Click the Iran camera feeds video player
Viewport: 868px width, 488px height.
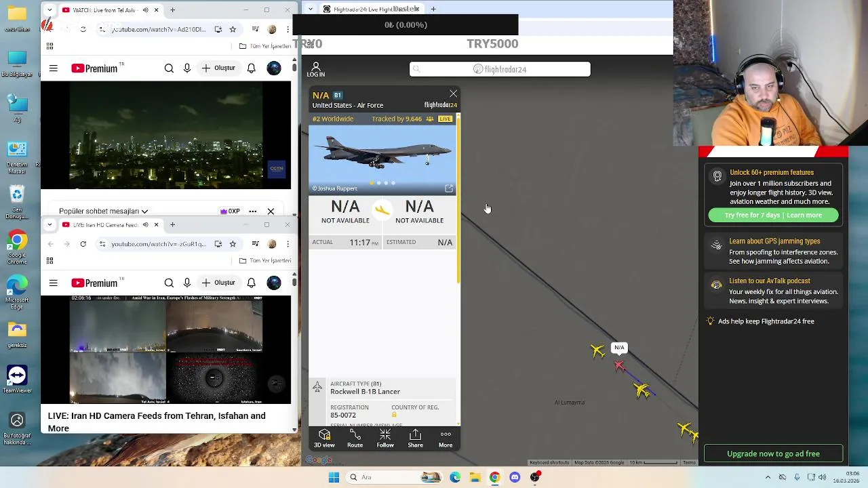point(166,350)
